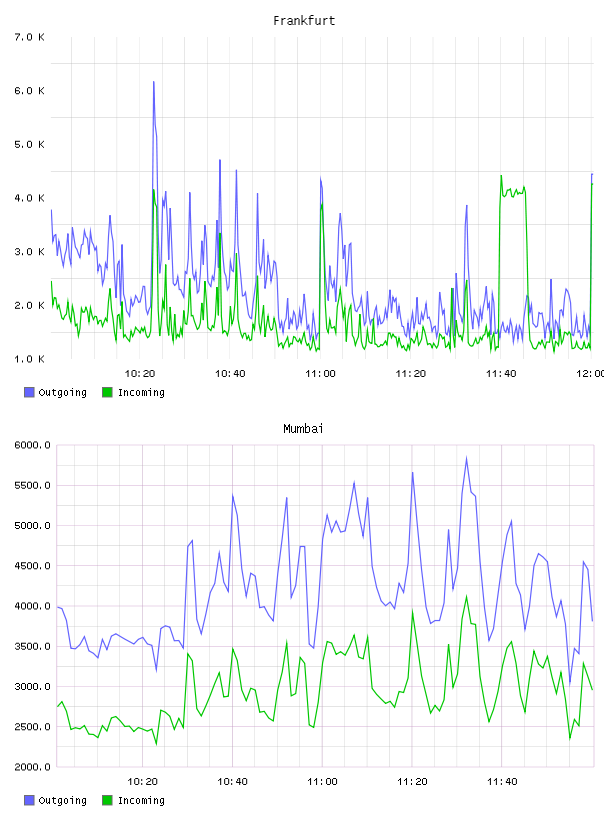Click the 10:20 time label in Frankfurt chart
The image size is (608, 816).
coord(140,373)
